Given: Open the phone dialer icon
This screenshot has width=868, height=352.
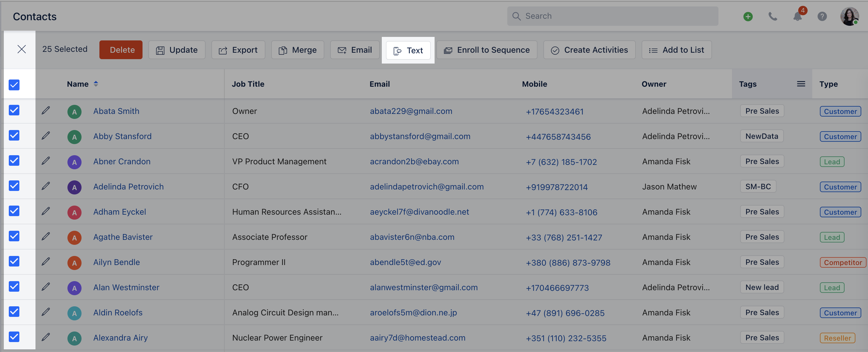Looking at the screenshot, I should coord(773,16).
